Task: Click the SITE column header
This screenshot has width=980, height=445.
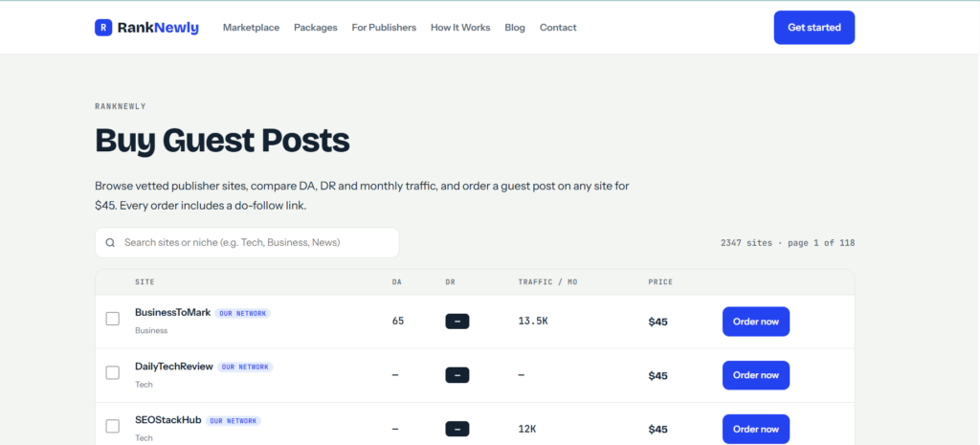Action: tap(145, 282)
